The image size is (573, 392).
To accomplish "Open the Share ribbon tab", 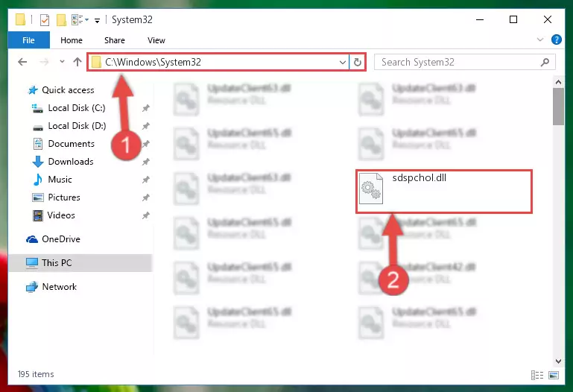I will [115, 40].
